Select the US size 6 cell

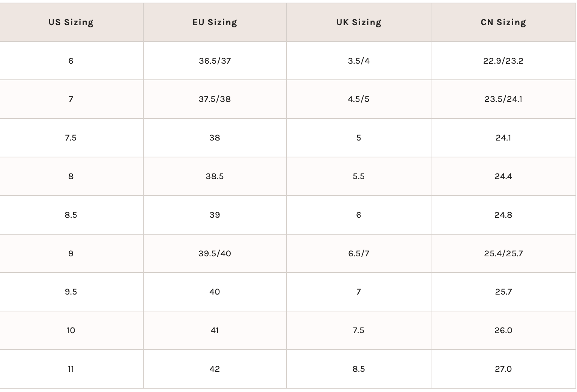pos(71,61)
